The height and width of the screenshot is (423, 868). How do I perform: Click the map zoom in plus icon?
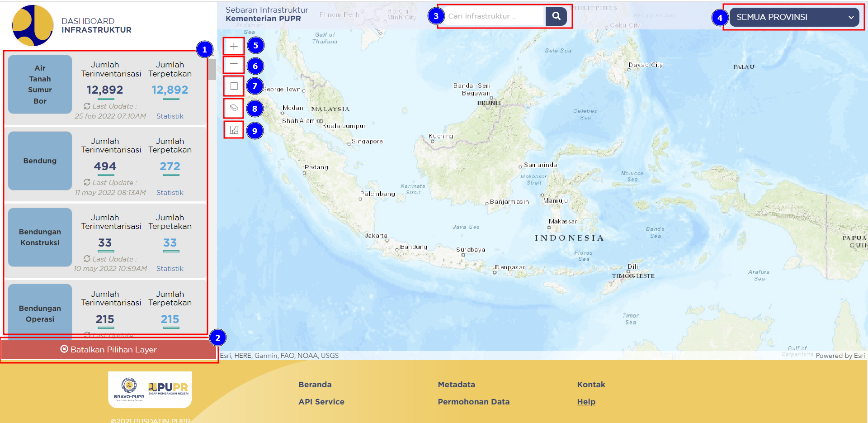(234, 46)
